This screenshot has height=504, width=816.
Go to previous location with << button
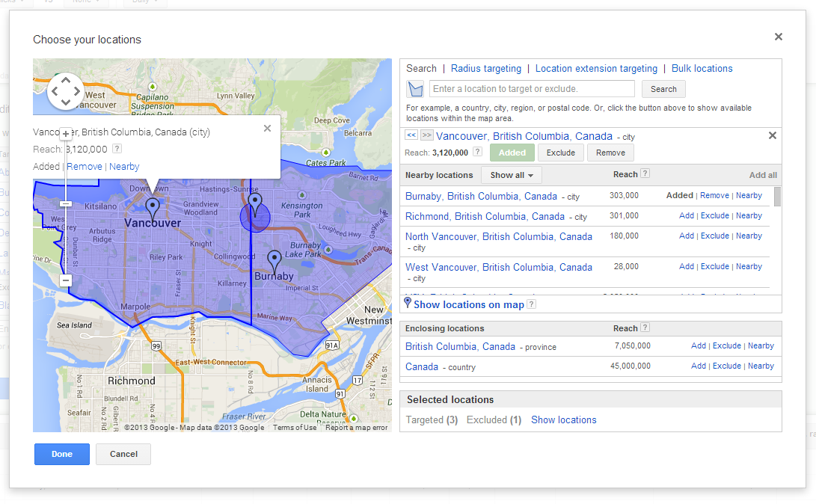[411, 135]
